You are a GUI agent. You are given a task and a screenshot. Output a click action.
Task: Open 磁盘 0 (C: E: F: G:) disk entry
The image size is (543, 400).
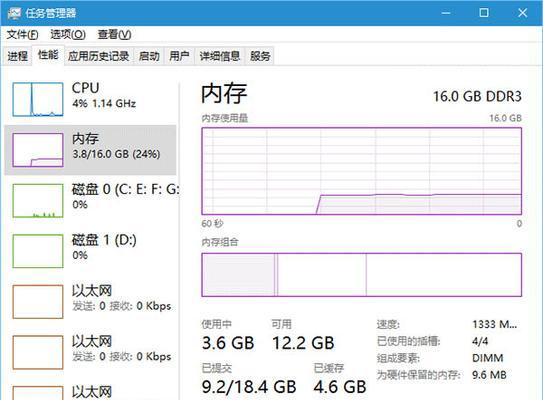[92, 201]
